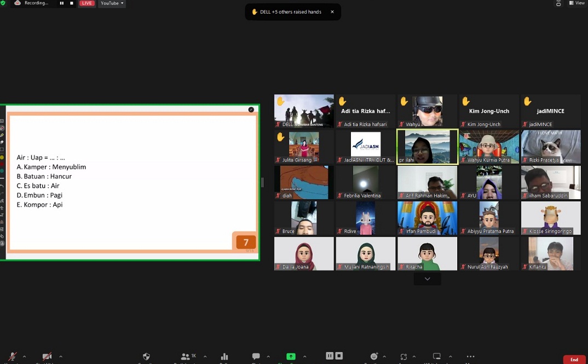Open the Reactions smiley icon
This screenshot has width=588, height=364.
click(x=374, y=357)
